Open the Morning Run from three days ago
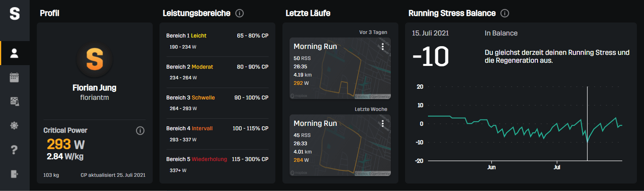The width and height of the screenshot is (644, 191). [x=340, y=68]
